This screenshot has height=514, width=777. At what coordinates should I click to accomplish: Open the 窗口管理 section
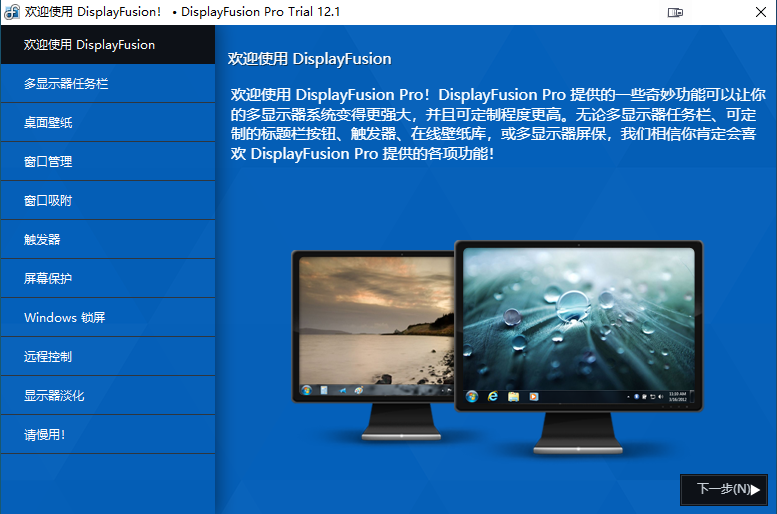(108, 162)
